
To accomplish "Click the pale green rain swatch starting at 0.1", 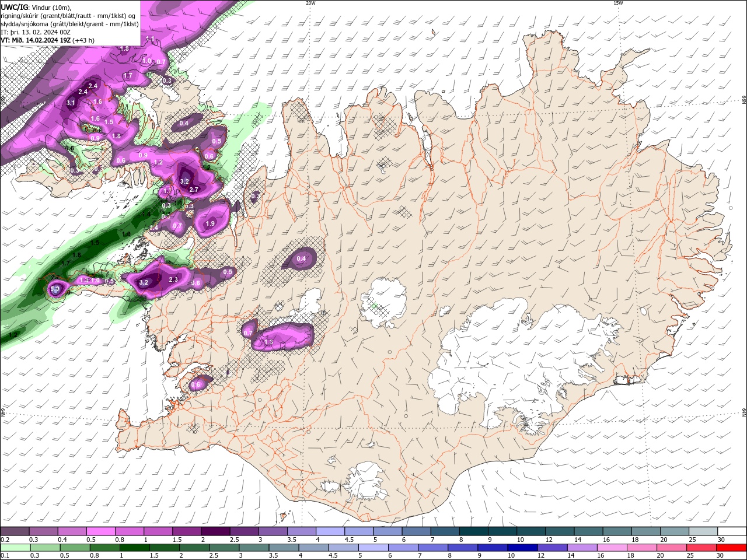I will click(16, 548).
